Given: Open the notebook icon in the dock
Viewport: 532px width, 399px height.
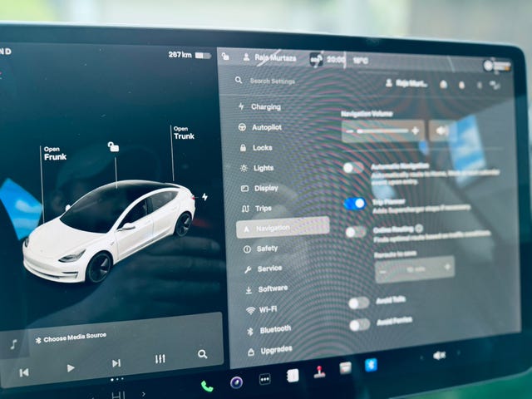Looking at the screenshot, I should tap(293, 375).
